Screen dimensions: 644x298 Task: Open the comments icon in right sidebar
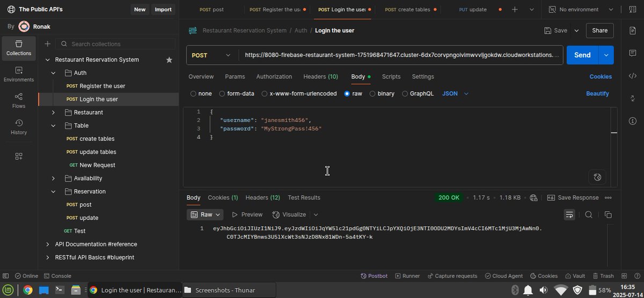pos(632,53)
